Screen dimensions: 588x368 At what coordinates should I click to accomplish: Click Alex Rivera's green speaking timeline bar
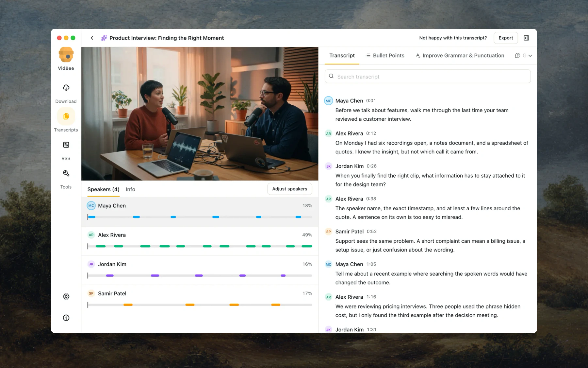200,246
